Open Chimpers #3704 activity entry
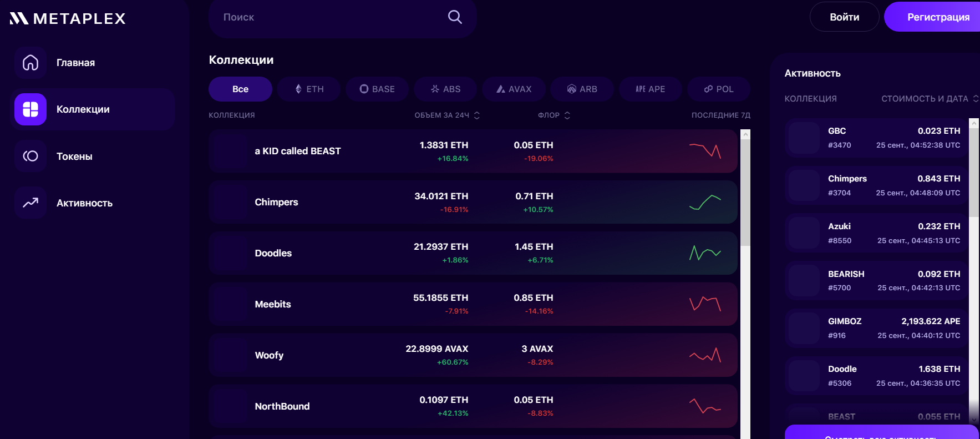The width and height of the screenshot is (980, 439). (876, 185)
